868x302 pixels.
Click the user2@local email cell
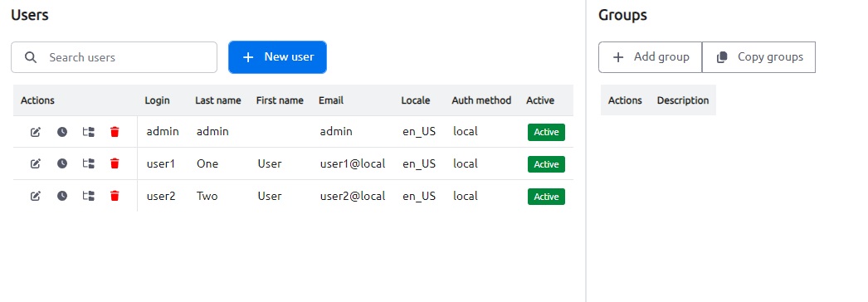[x=353, y=196]
